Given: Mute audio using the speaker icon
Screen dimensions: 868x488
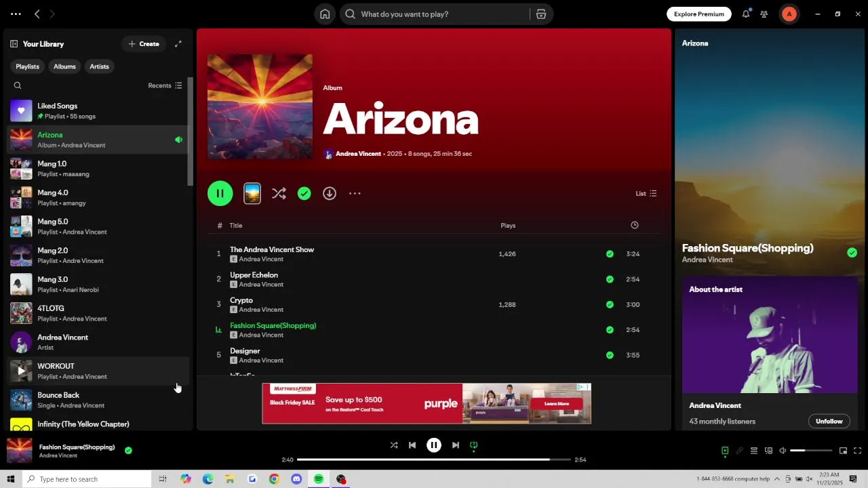Looking at the screenshot, I should tap(783, 451).
